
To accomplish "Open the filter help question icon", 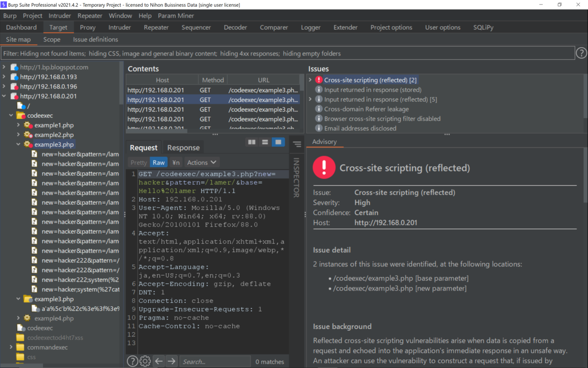I will 581,53.
